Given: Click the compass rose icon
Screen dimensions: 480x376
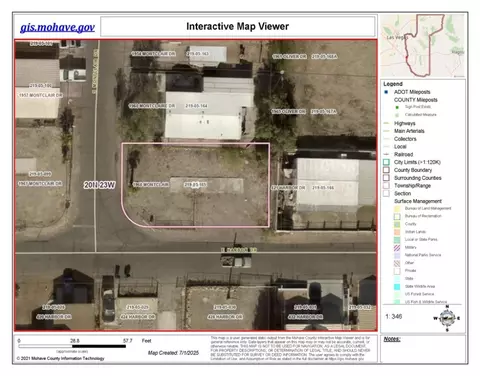Looking at the screenshot, I should (x=447, y=318).
